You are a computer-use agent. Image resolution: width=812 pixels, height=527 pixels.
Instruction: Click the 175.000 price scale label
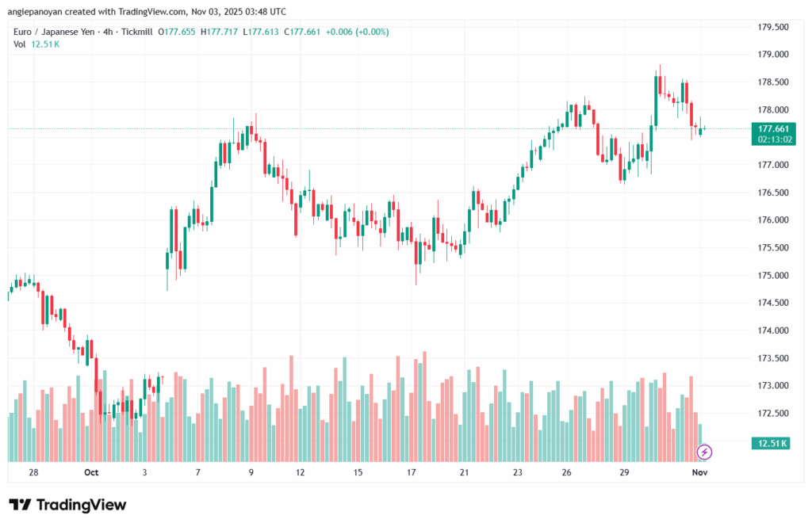(x=773, y=276)
